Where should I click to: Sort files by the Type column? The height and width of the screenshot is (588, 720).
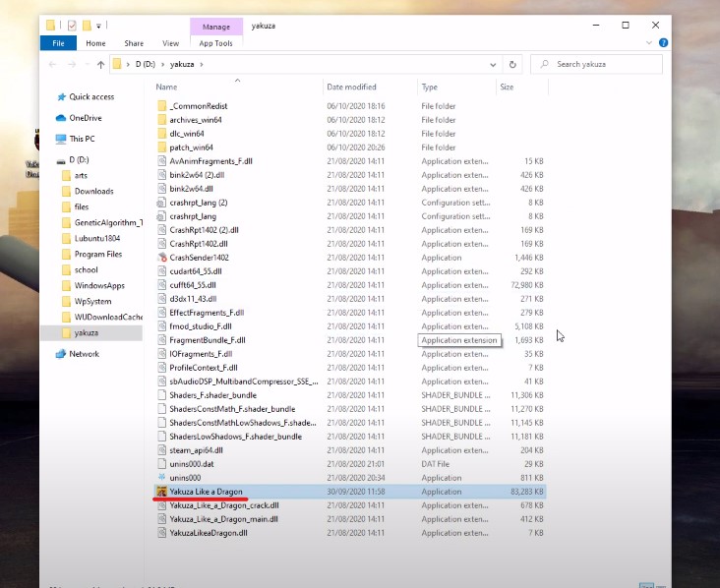(x=429, y=87)
